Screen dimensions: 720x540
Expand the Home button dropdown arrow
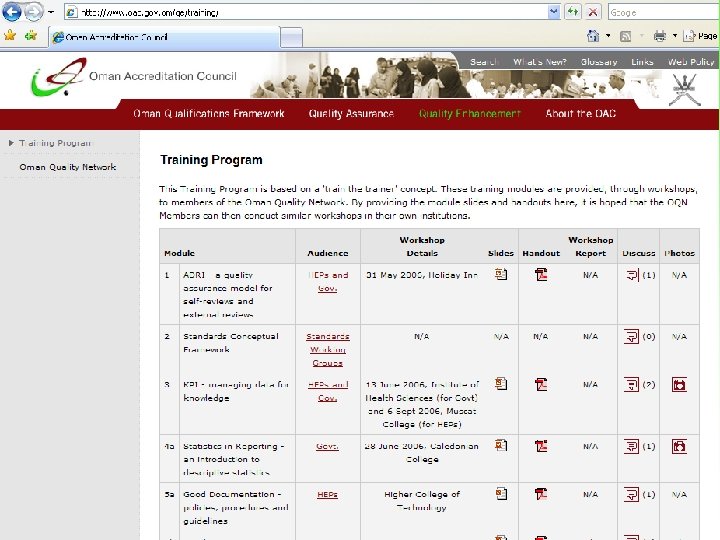click(608, 36)
